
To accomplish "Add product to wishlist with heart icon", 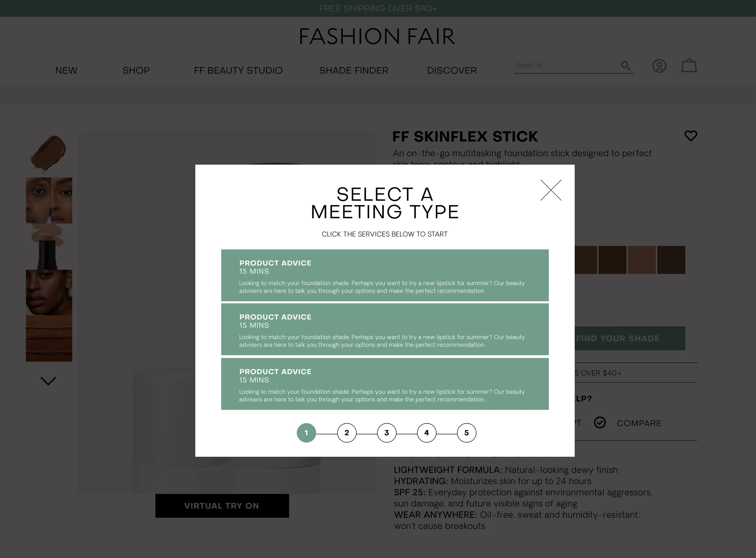I will (690, 136).
